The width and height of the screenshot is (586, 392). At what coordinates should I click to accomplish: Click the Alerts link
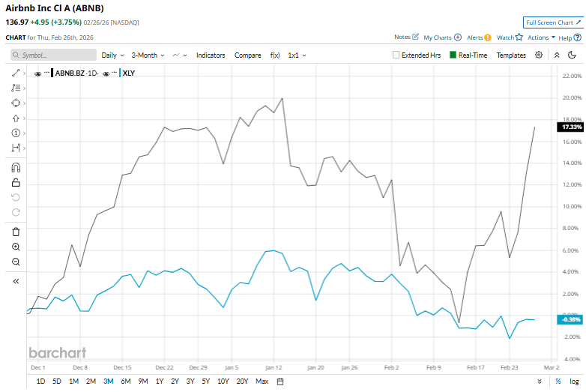(x=474, y=37)
